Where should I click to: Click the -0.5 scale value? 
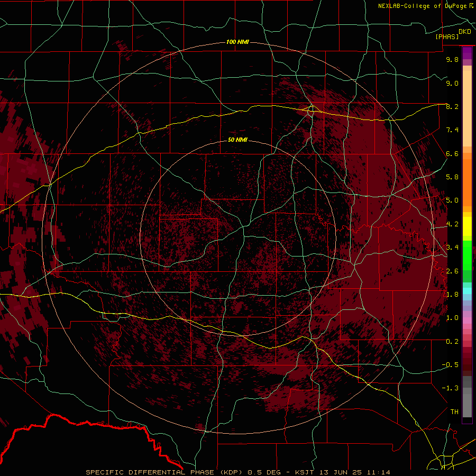(450, 365)
